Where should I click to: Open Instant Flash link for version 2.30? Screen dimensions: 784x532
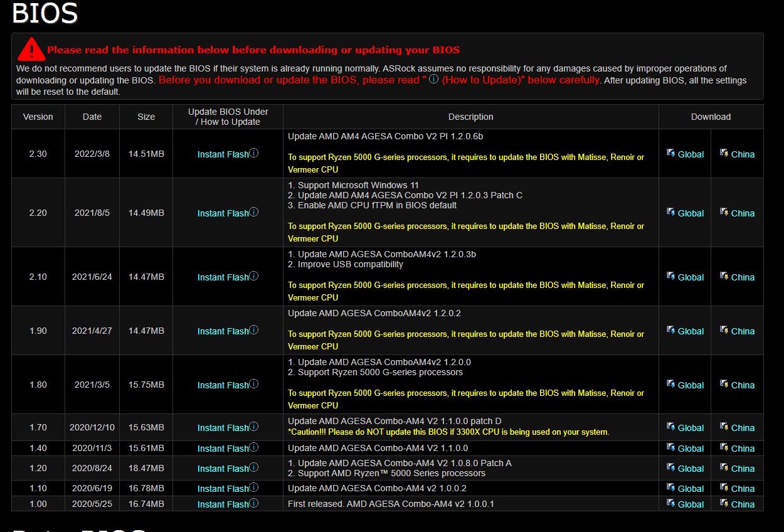223,154
